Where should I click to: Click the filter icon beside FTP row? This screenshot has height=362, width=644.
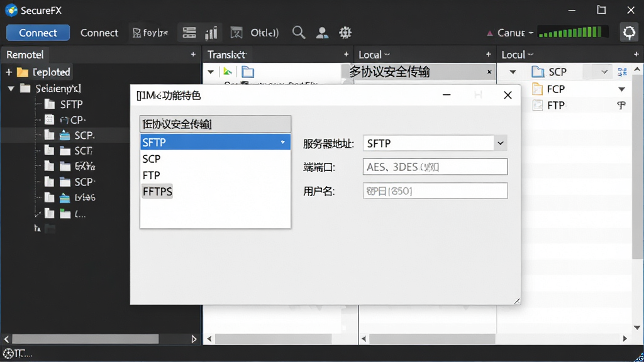621,106
